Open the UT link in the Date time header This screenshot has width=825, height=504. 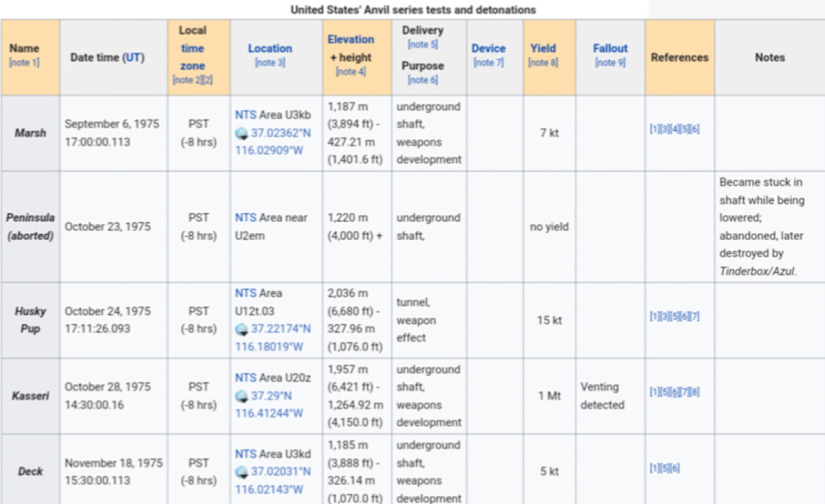132,58
